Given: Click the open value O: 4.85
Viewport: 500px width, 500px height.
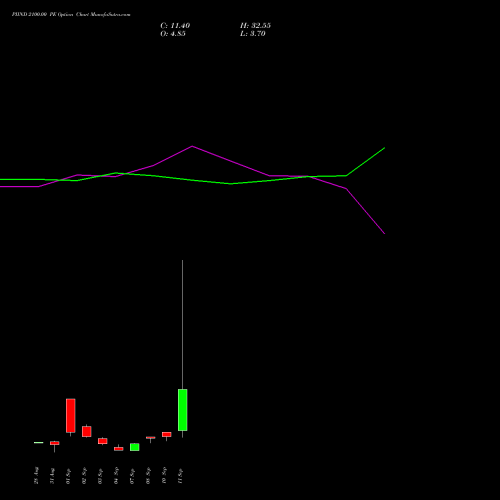Looking at the screenshot, I should click(x=173, y=34).
